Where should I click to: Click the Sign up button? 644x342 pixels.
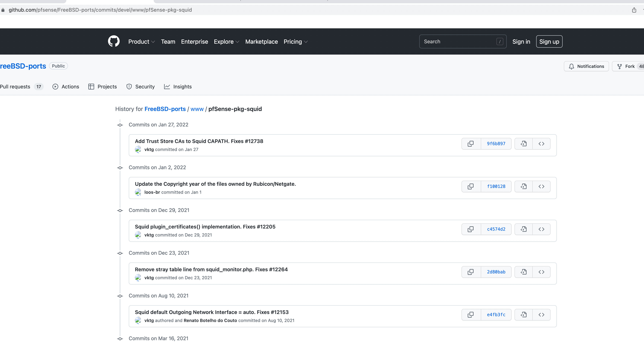[x=549, y=42]
